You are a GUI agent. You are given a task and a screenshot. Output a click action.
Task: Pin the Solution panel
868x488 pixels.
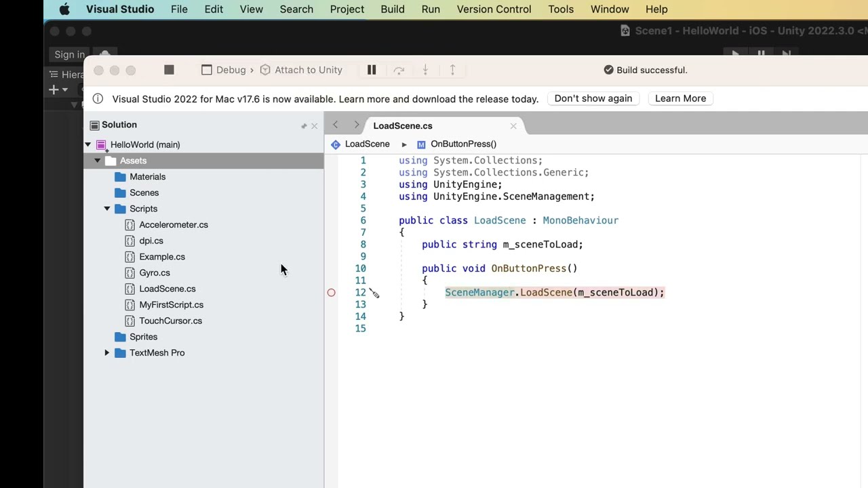pyautogui.click(x=304, y=126)
